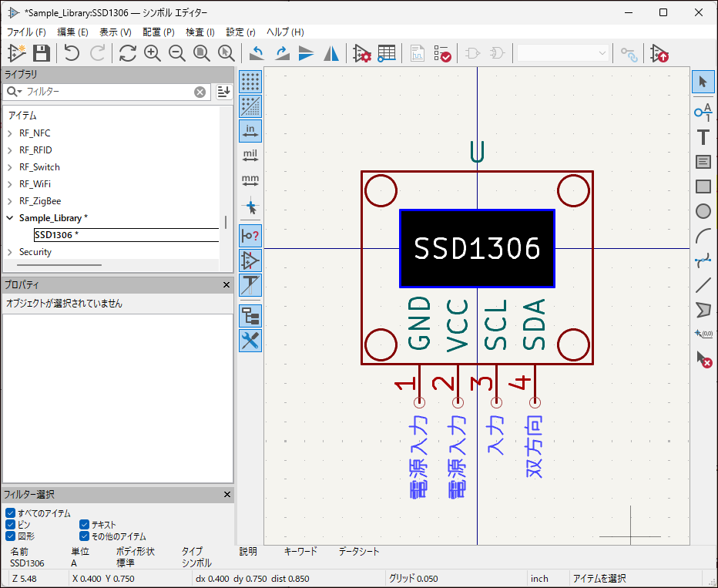Select the Add Text tool
The image size is (718, 588).
pos(703,138)
